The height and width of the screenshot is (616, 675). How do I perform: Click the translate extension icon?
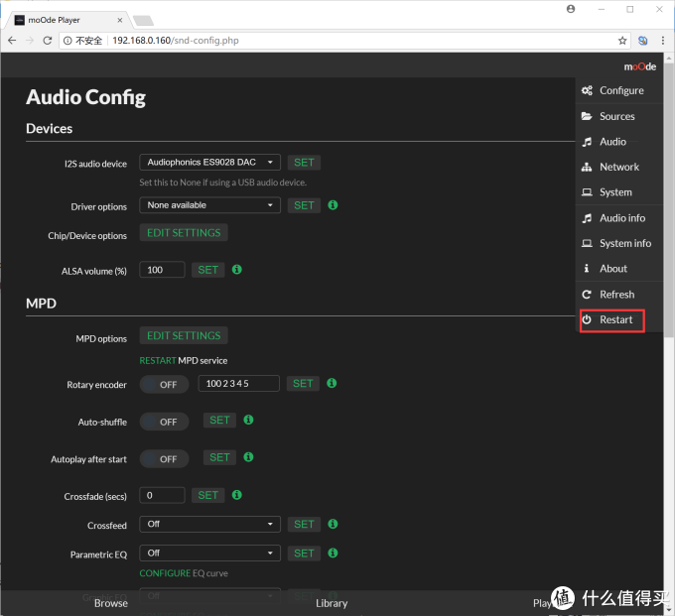[642, 41]
